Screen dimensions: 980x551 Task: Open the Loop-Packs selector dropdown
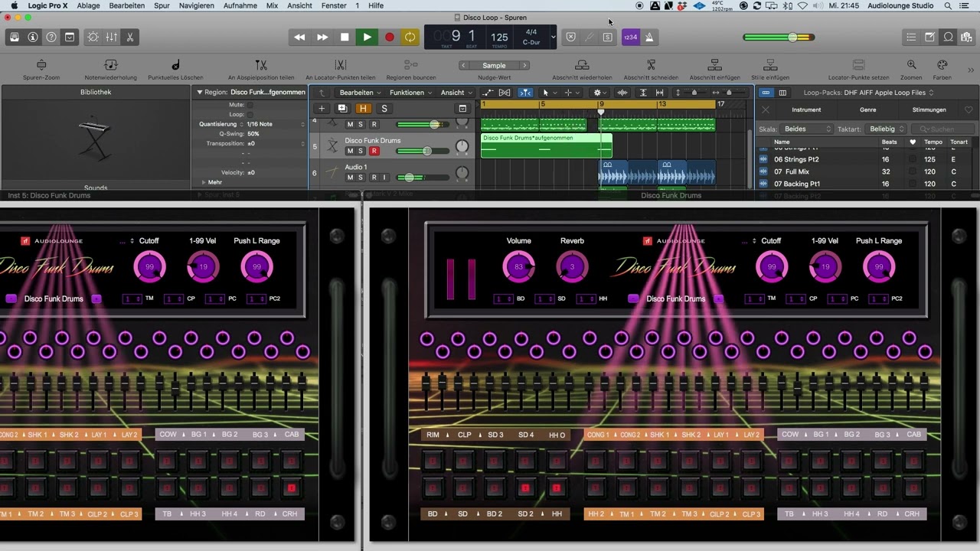click(x=890, y=93)
